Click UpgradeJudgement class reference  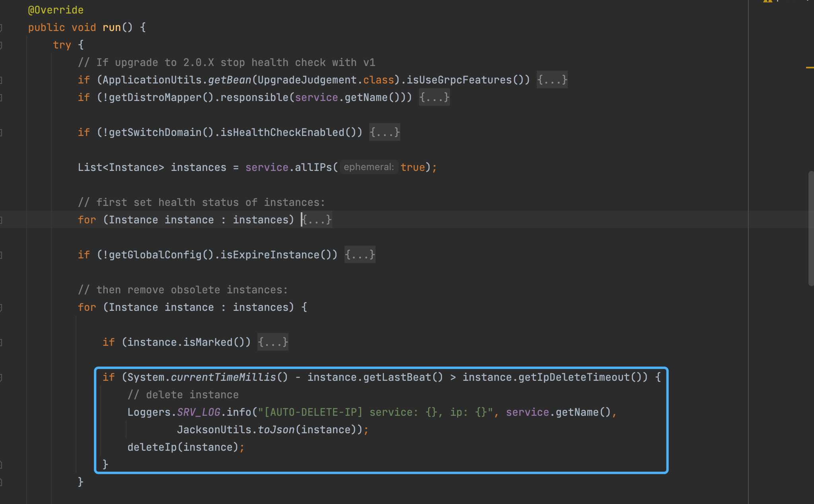pyautogui.click(x=307, y=80)
